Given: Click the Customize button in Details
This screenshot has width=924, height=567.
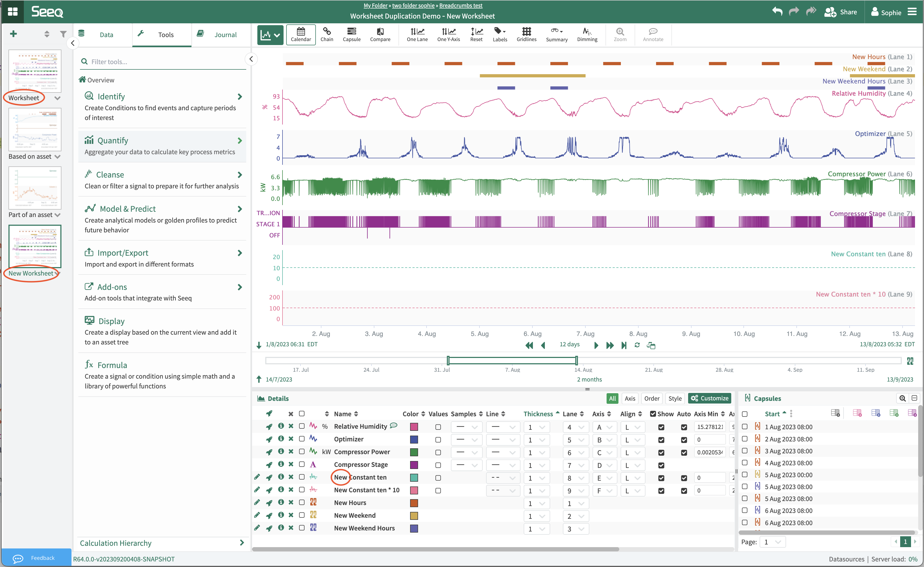Looking at the screenshot, I should [x=710, y=398].
